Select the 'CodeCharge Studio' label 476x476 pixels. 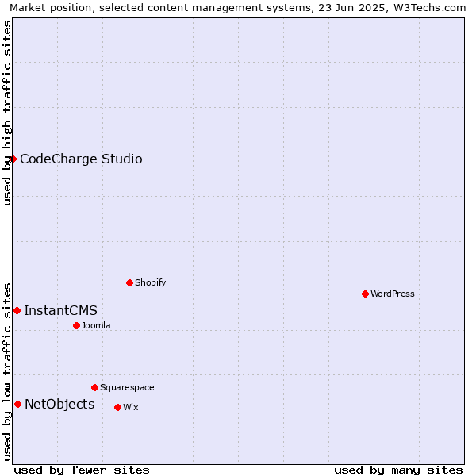pyautogui.click(x=81, y=159)
